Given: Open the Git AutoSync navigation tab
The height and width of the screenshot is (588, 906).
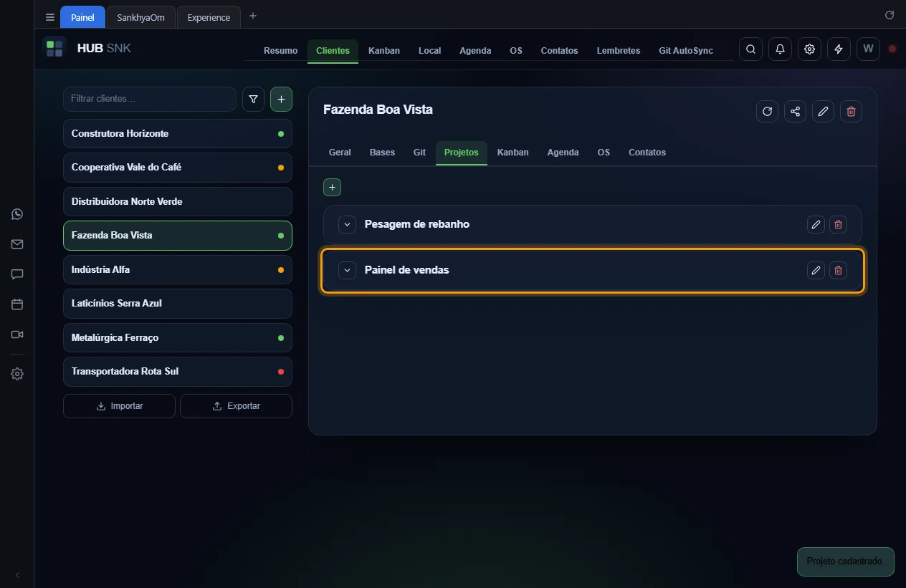Looking at the screenshot, I should tap(686, 51).
